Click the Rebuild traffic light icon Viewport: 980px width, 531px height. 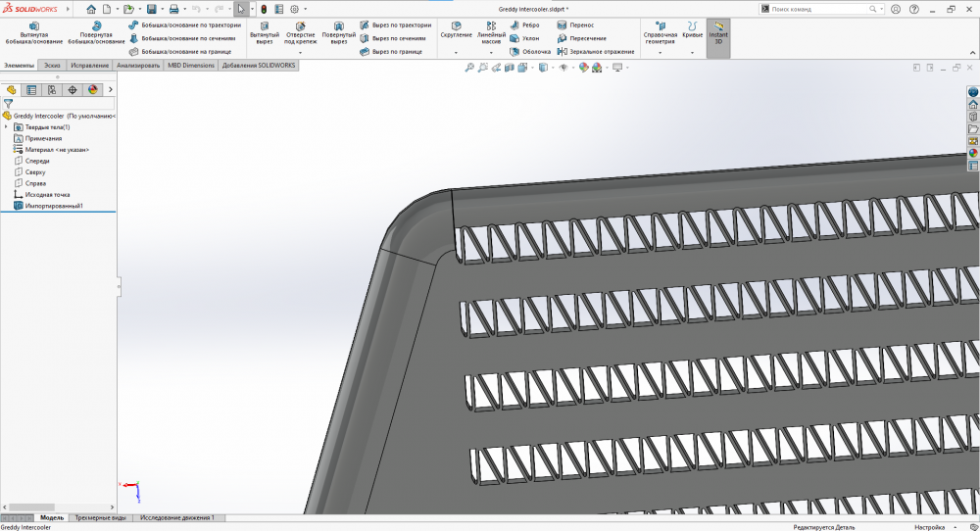[x=264, y=9]
